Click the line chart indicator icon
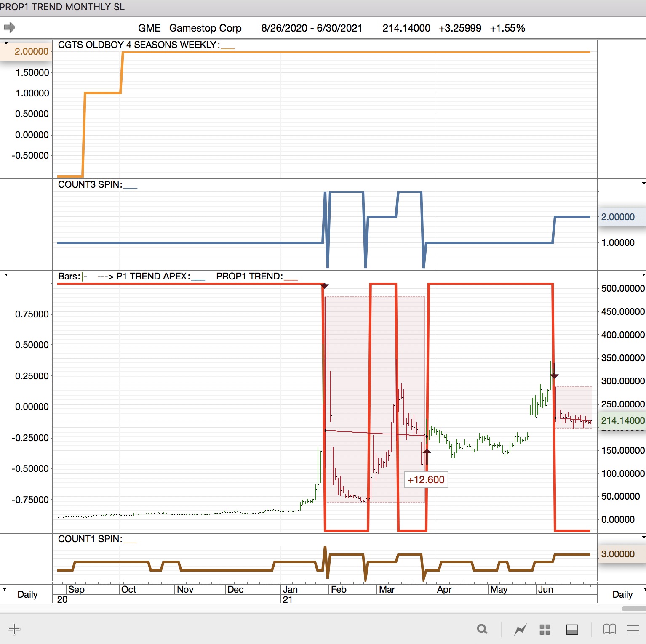646x644 pixels. (x=521, y=629)
